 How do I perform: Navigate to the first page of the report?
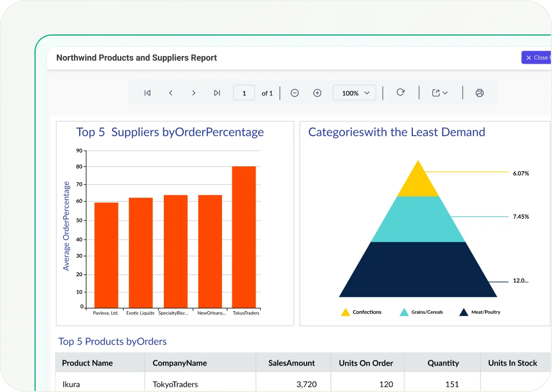coord(147,93)
